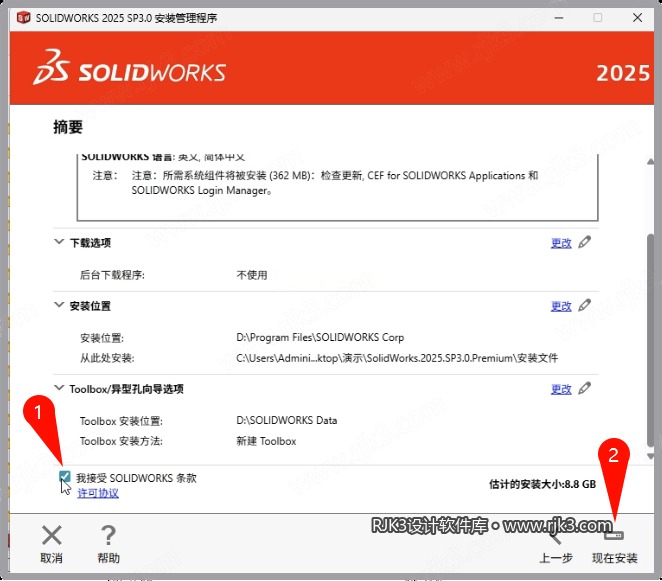Click the note about 362 MB system components
This screenshot has height=581, width=662.
click(335, 183)
